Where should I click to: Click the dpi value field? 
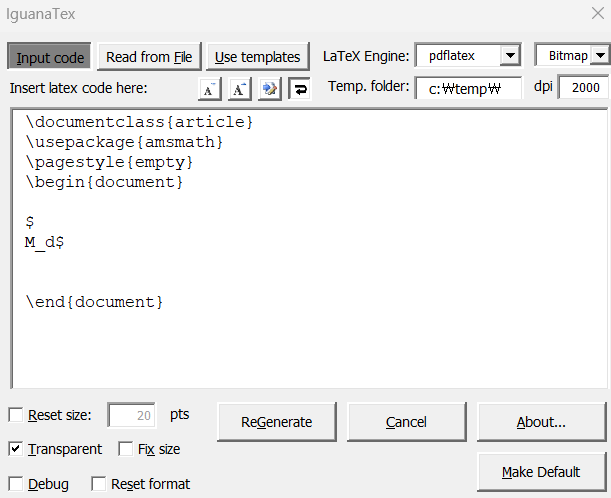click(584, 87)
